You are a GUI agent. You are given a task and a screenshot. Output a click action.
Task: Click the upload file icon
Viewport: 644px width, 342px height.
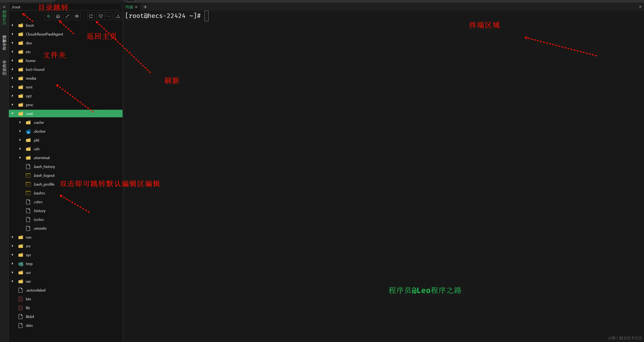tap(118, 16)
